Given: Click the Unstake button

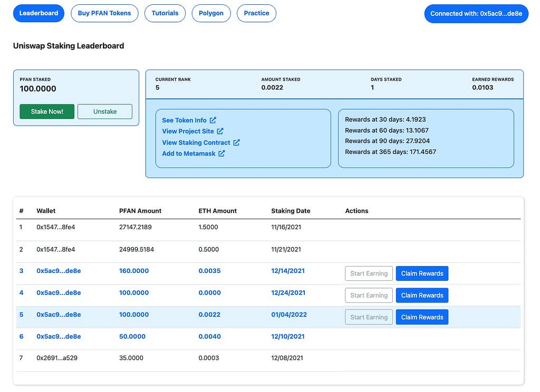Looking at the screenshot, I should click(105, 112).
